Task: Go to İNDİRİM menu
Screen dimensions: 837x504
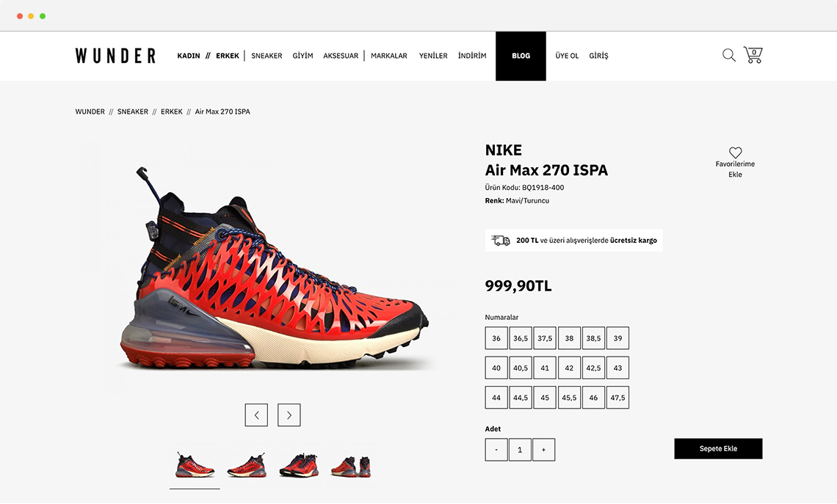Action: [472, 56]
